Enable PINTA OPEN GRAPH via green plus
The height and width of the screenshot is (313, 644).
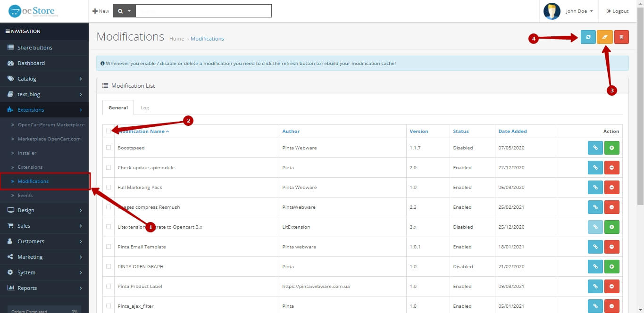click(612, 267)
